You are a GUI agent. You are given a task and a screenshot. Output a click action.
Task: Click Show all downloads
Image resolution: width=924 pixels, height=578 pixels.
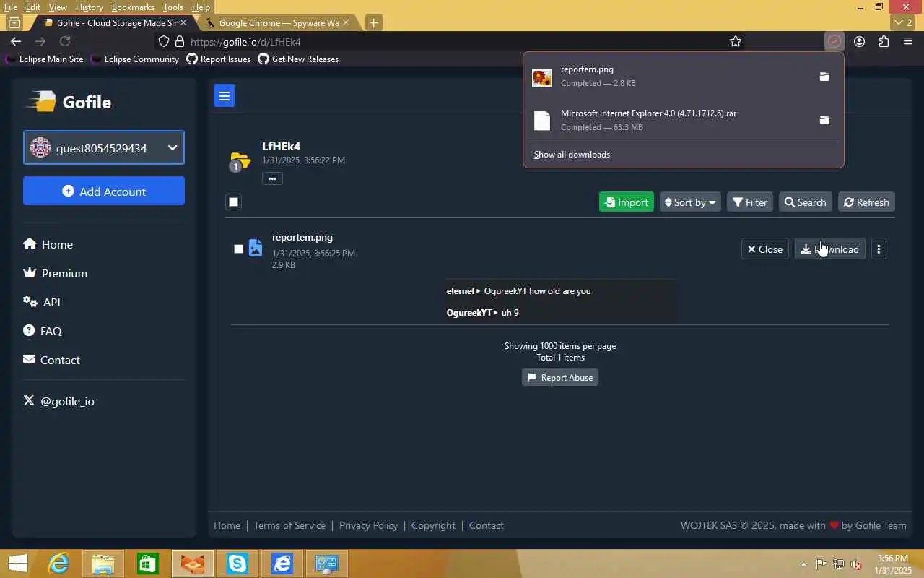pyautogui.click(x=572, y=155)
